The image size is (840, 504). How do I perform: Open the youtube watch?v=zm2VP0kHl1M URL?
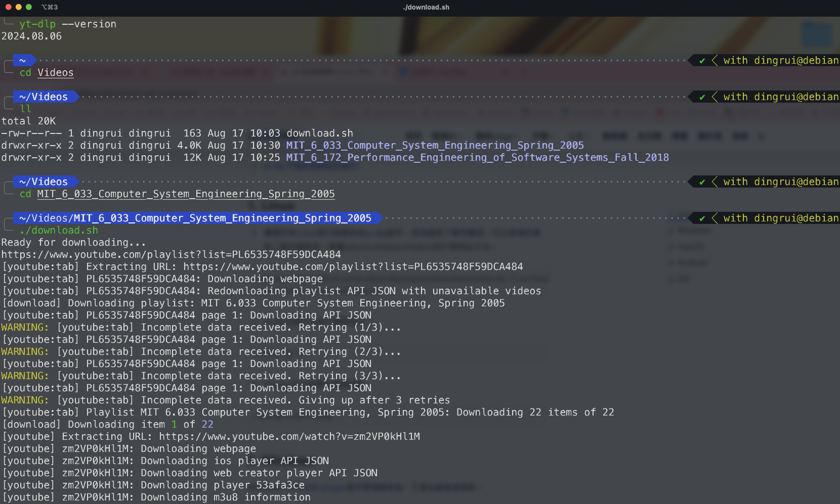(x=289, y=437)
